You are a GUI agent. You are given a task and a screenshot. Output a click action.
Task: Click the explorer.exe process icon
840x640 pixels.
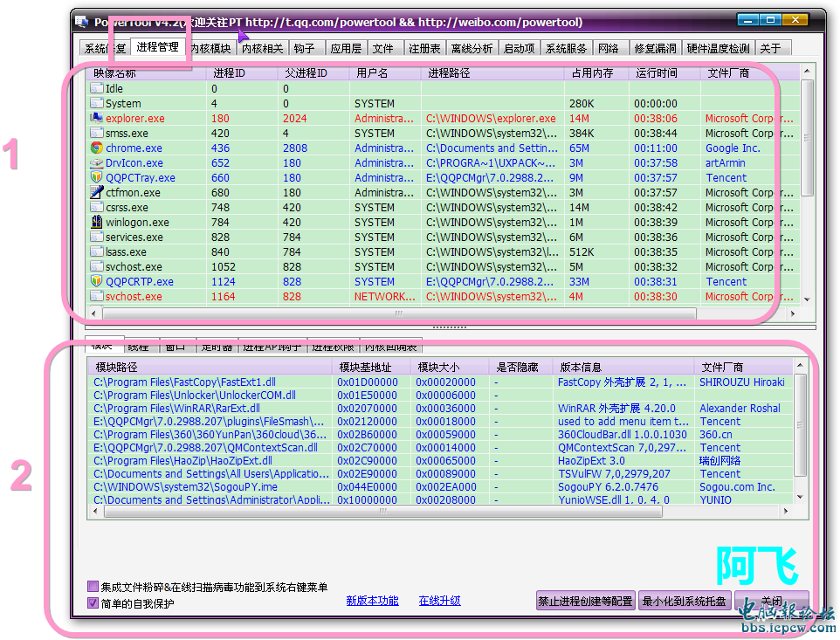coord(96,118)
